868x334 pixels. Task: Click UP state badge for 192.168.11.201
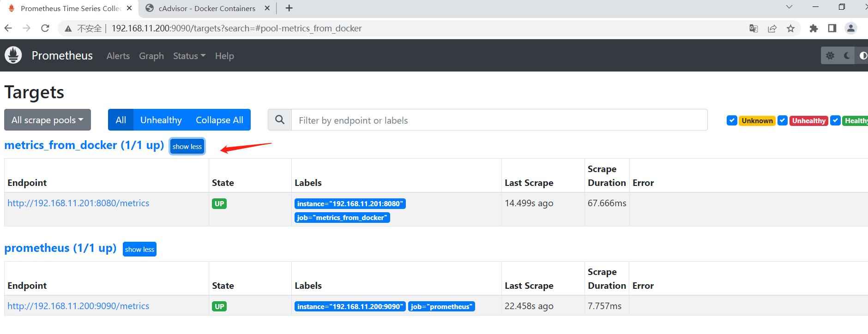point(219,203)
